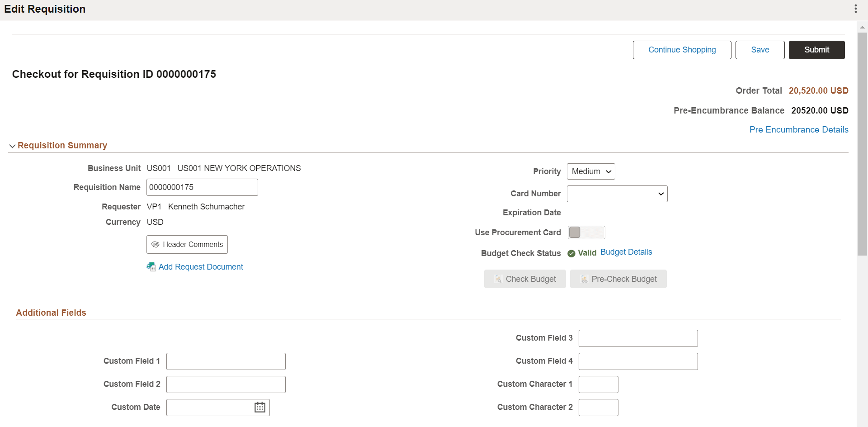Run Check Budget using its budget icon
868x427 pixels.
(x=498, y=279)
